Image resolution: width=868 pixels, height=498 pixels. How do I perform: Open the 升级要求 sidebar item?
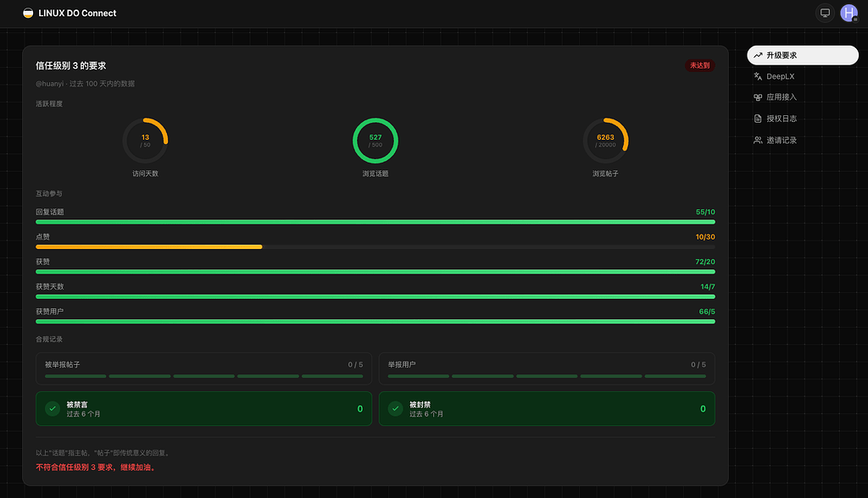pyautogui.click(x=803, y=55)
